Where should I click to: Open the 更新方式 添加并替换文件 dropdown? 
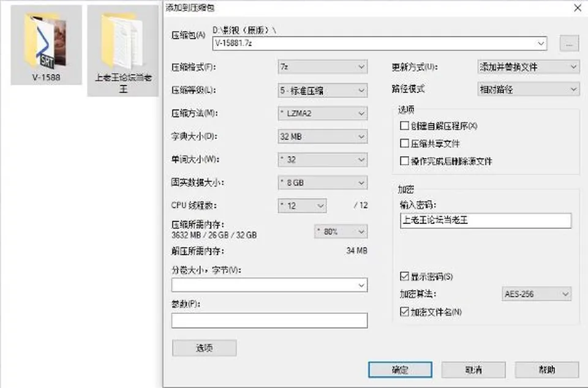click(x=529, y=67)
